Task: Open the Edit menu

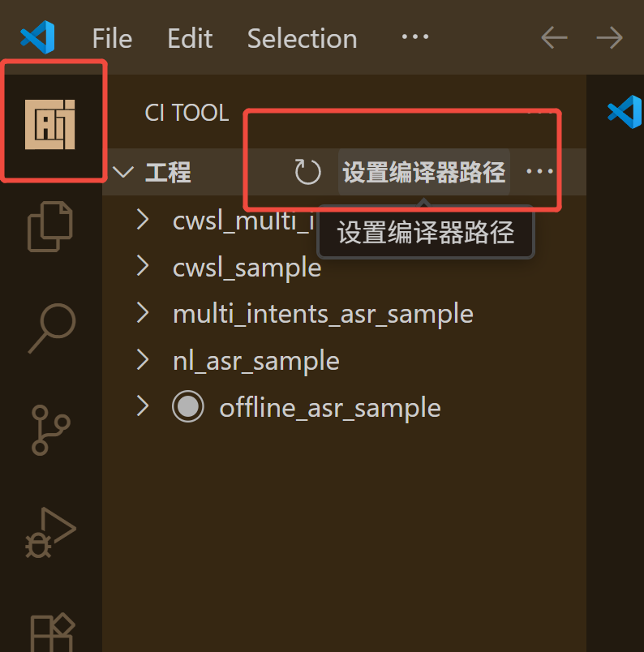Action: tap(189, 38)
